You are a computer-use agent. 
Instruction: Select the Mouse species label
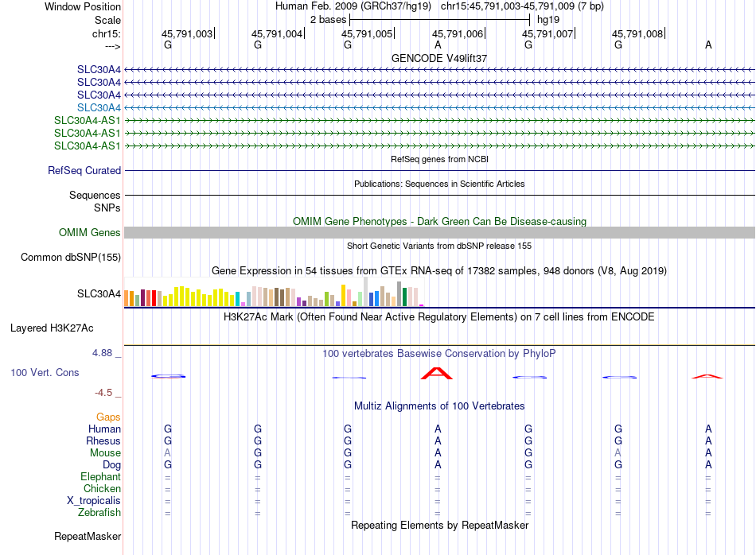[x=105, y=453]
